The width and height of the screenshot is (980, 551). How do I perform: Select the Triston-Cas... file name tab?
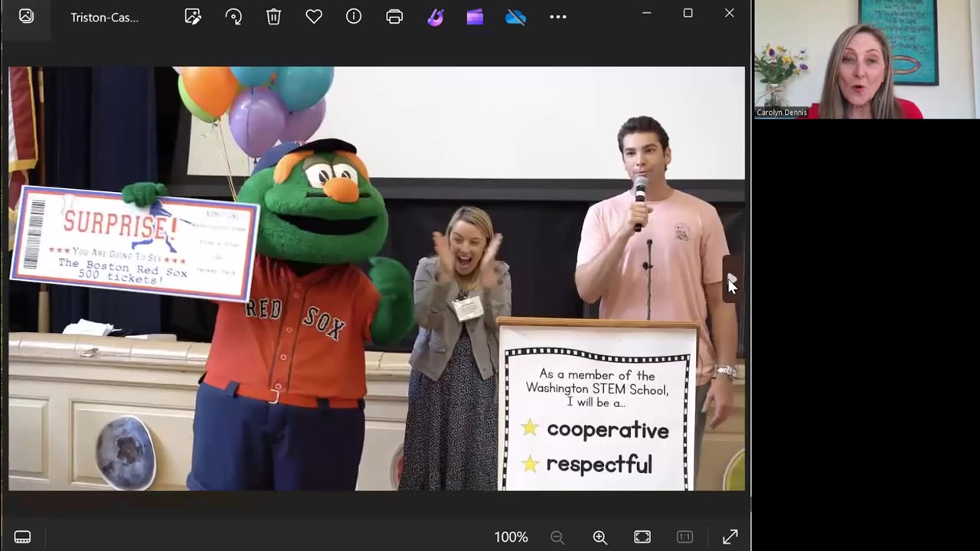tap(104, 17)
